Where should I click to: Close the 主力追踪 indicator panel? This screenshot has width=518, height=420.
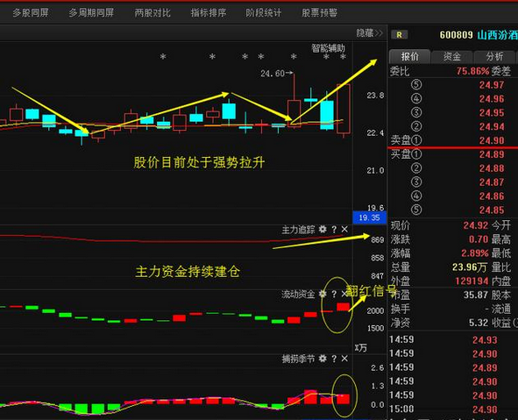tap(344, 230)
